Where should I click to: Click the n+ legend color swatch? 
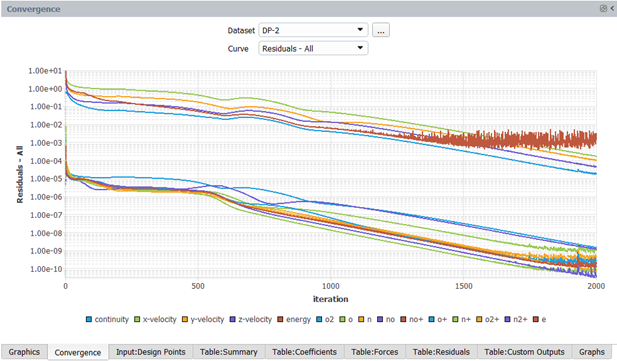(456, 319)
